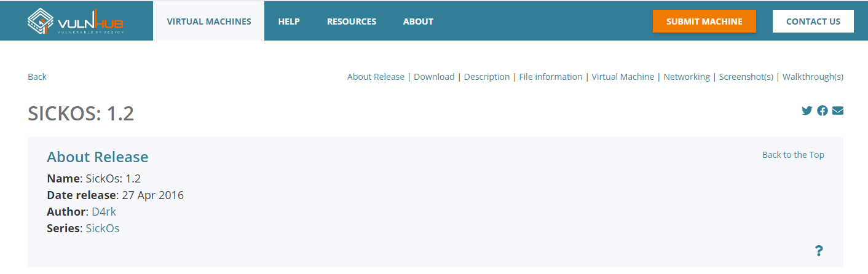The image size is (868, 274).
Task: Jump to File information section
Action: pos(551,77)
